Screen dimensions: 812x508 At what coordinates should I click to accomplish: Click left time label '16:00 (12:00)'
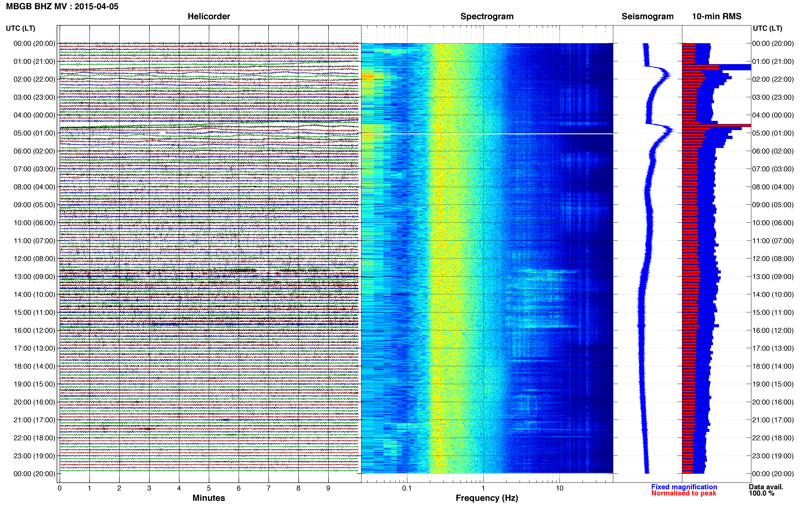tap(34, 330)
